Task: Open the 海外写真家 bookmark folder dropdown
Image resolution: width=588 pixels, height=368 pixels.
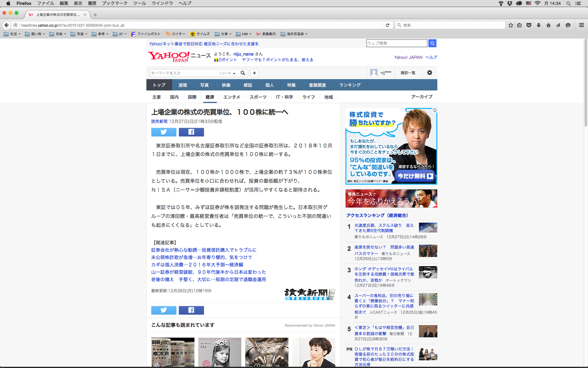Action: (x=294, y=34)
